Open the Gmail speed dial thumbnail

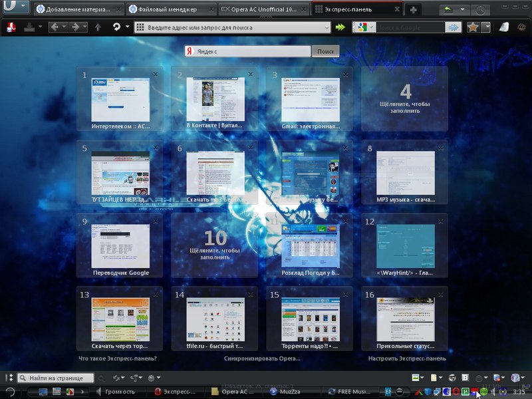pyautogui.click(x=309, y=98)
